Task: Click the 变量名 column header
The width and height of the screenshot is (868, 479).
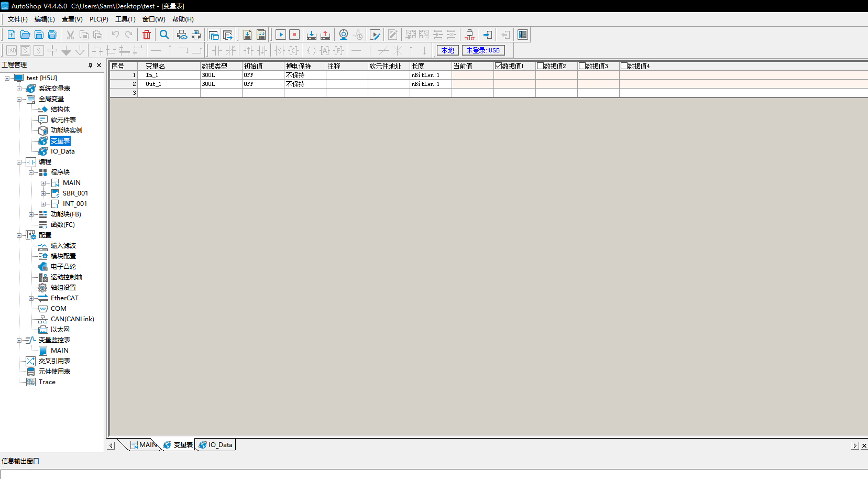Action: point(169,66)
